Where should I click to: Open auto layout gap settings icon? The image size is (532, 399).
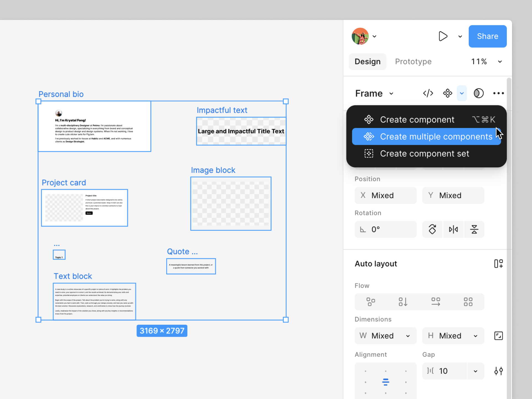coord(498,371)
